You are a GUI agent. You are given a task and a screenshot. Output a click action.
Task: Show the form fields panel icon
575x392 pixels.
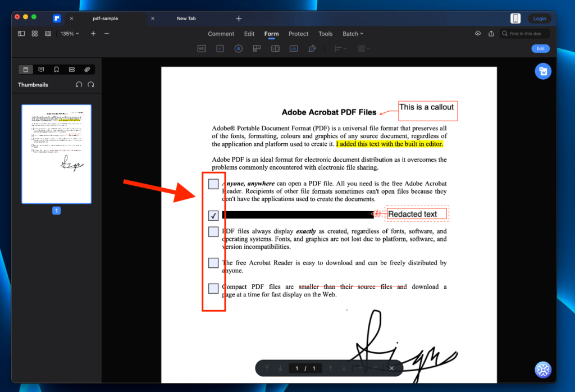coord(72,69)
